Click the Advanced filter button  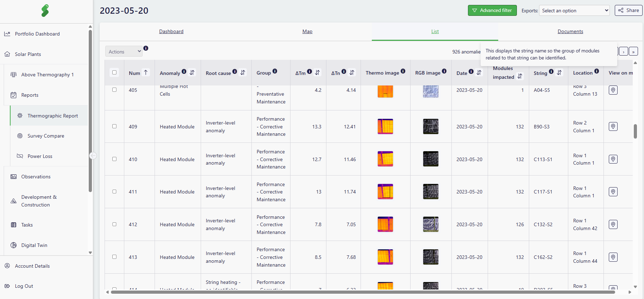click(x=492, y=11)
